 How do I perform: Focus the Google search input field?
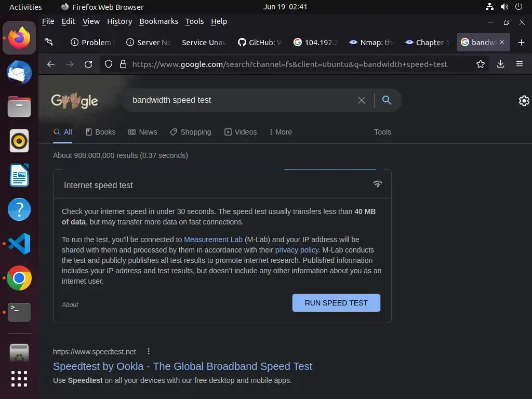click(x=241, y=100)
